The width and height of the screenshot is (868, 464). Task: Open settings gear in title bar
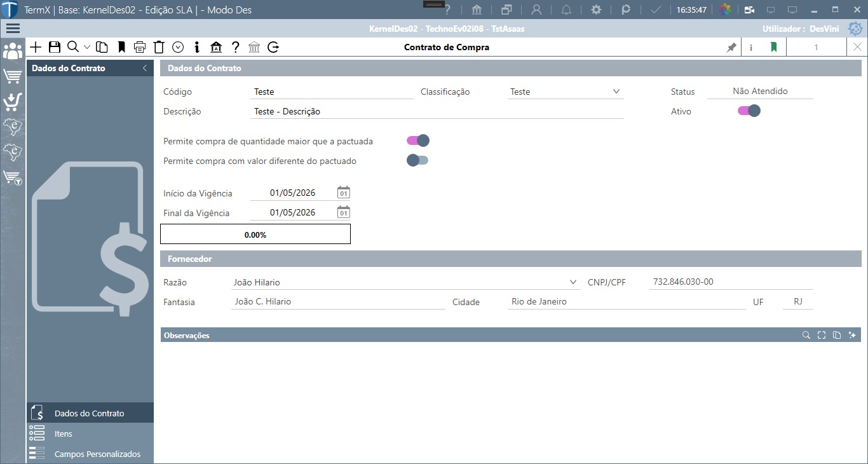pyautogui.click(x=596, y=10)
